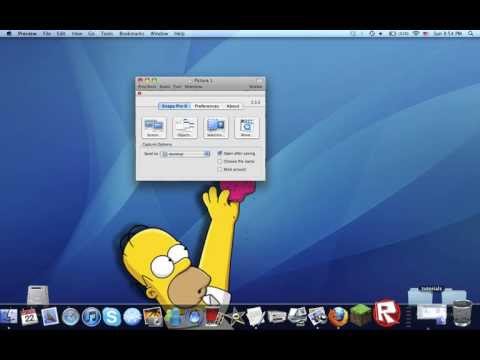
Task: Open the Send to desktop dropdown
Action: (x=186, y=154)
